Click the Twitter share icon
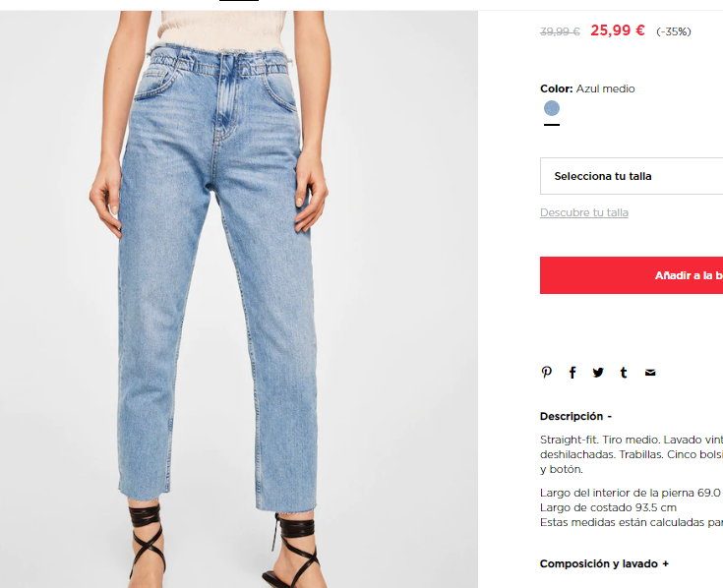Viewport: 723px width, 588px height. [598, 373]
